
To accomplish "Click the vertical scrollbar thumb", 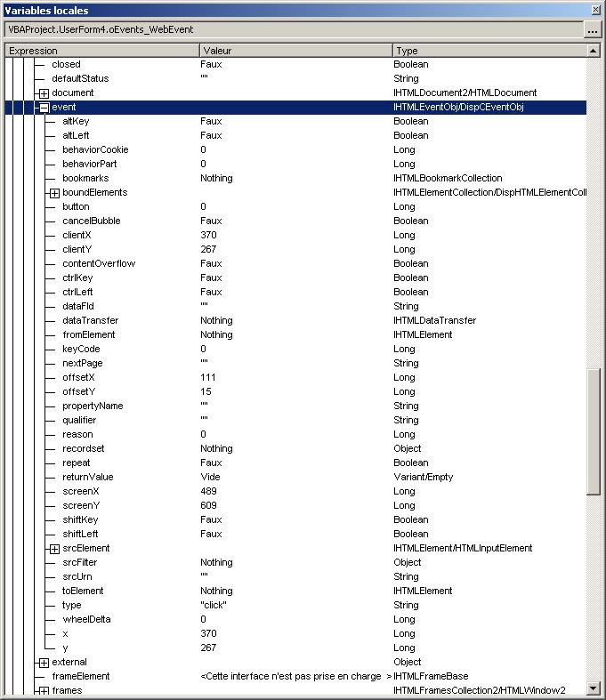I will [594, 431].
